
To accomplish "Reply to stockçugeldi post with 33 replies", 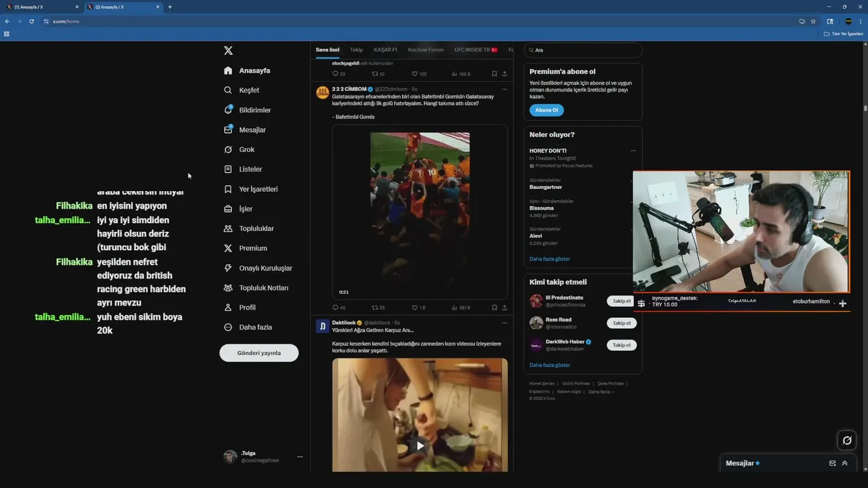I will coord(335,74).
